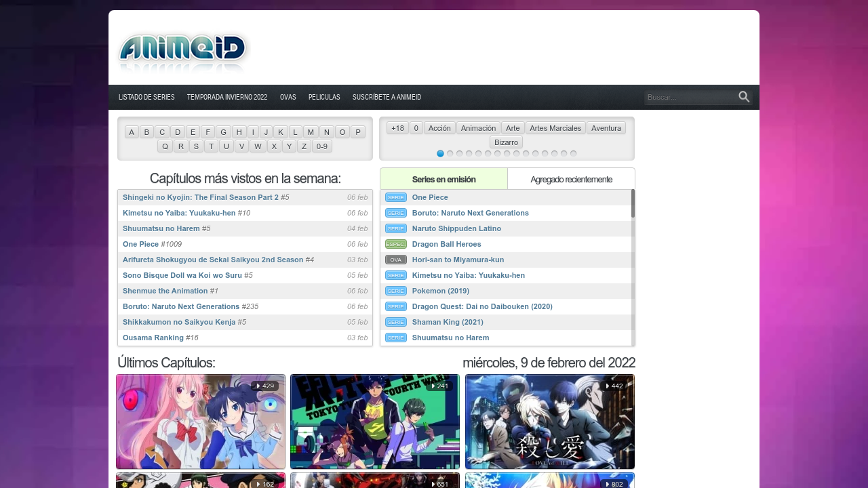Filter series by letter Z

(x=304, y=146)
